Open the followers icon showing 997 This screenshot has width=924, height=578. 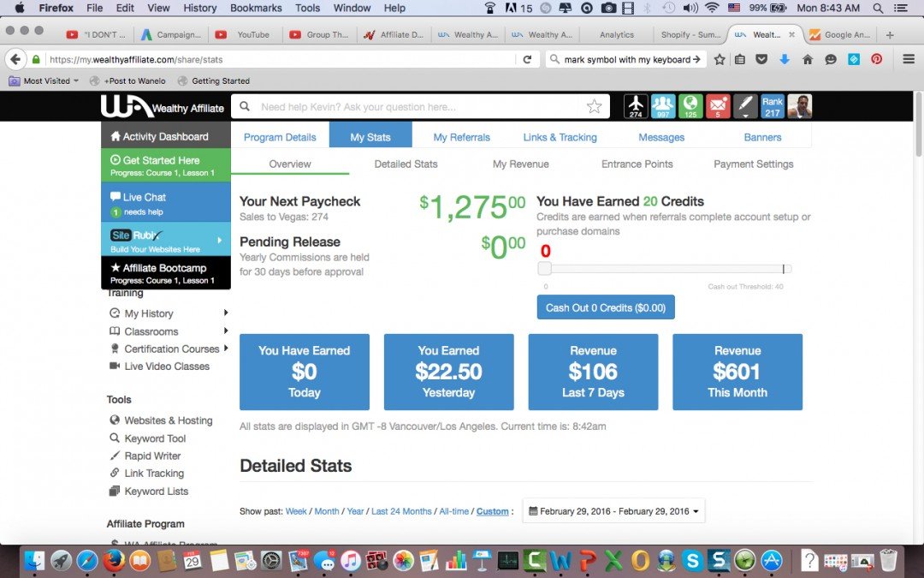pos(663,107)
